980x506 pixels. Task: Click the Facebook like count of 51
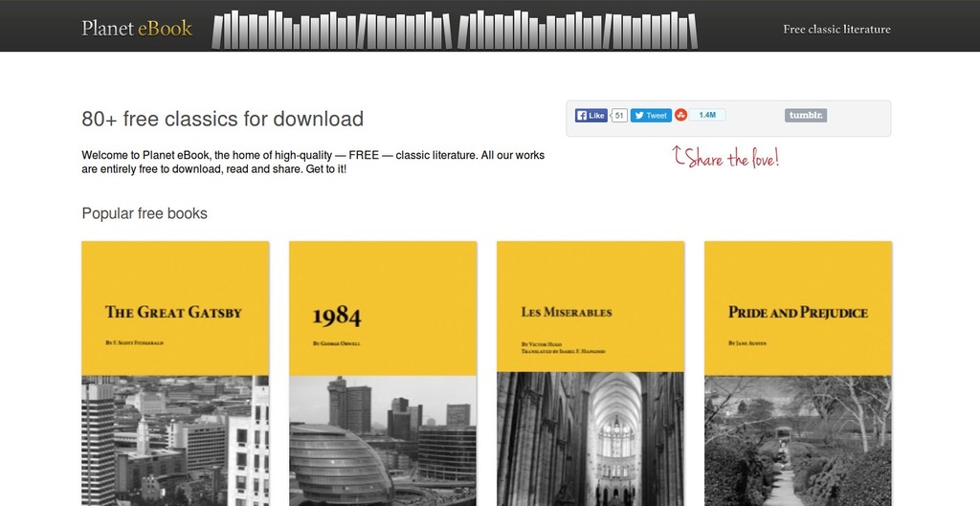coord(619,116)
